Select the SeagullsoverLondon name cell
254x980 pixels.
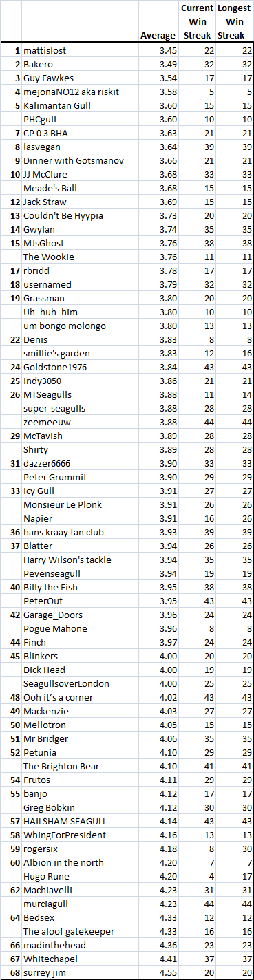pos(80,683)
